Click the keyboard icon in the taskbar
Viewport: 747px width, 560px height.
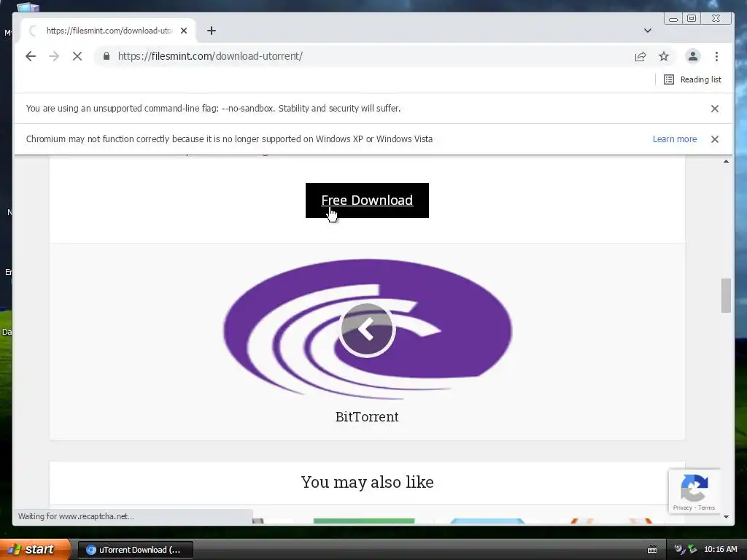point(652,550)
